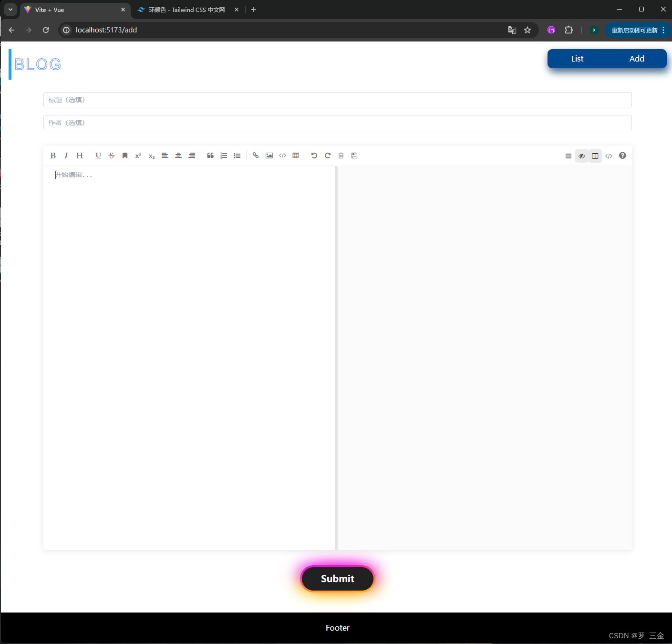The image size is (672, 644).
Task: Undo the last edit
Action: tap(314, 156)
